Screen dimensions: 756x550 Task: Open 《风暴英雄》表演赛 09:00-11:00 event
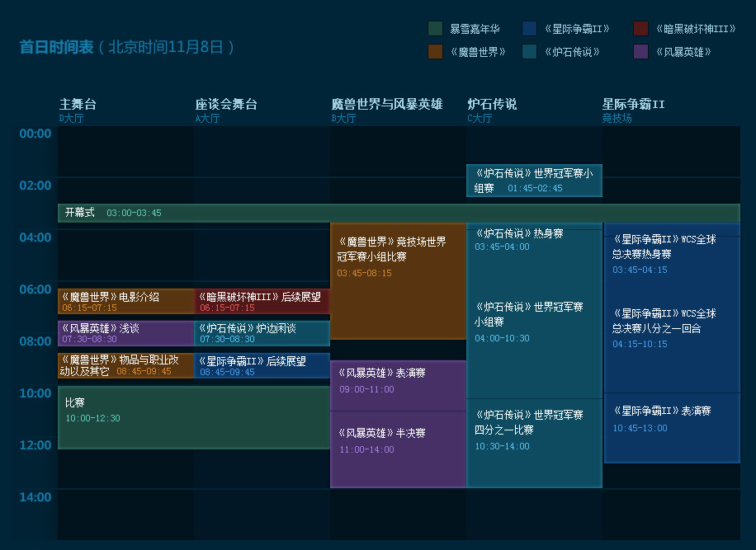coord(399,386)
